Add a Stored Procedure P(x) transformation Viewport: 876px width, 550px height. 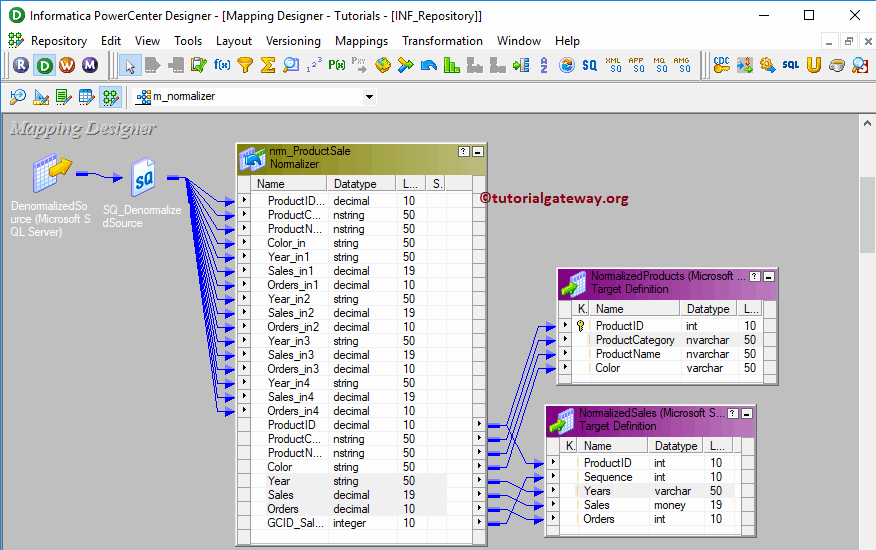click(336, 65)
